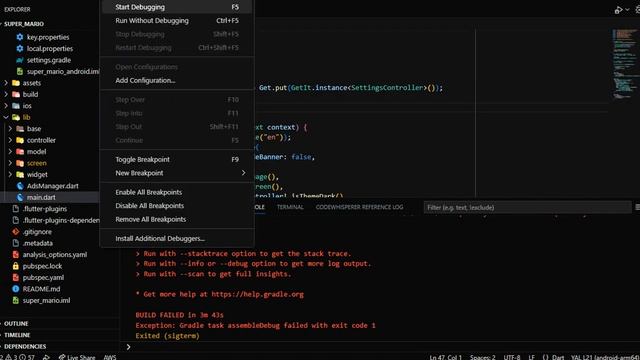Click the assets folder icon

coord(16,83)
